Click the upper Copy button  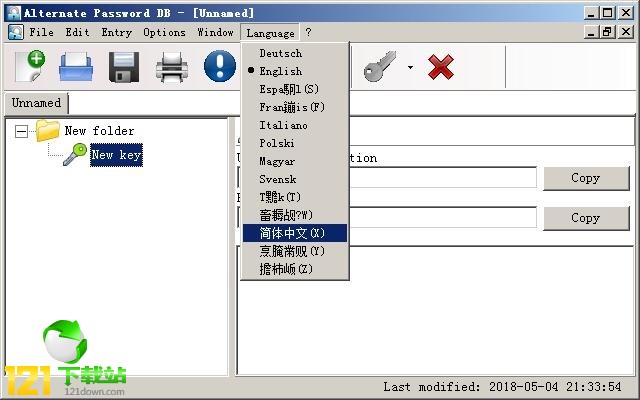tap(586, 178)
